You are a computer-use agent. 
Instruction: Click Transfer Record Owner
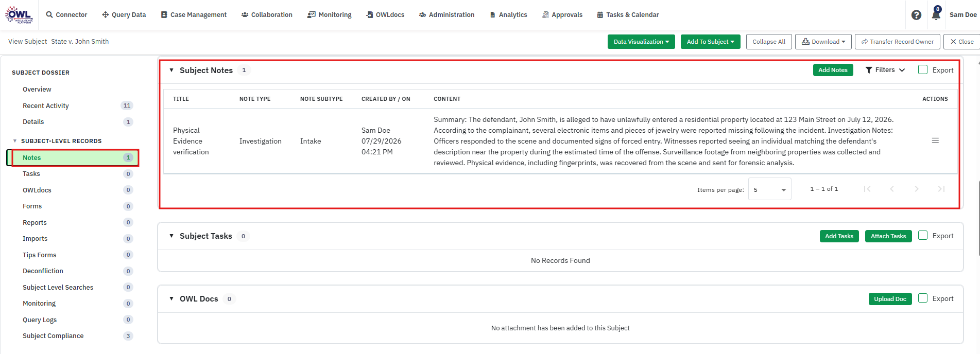(898, 42)
